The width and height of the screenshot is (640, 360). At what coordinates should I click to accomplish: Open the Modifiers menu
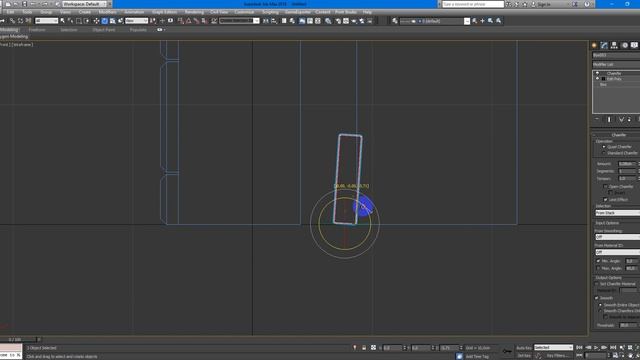click(x=107, y=12)
